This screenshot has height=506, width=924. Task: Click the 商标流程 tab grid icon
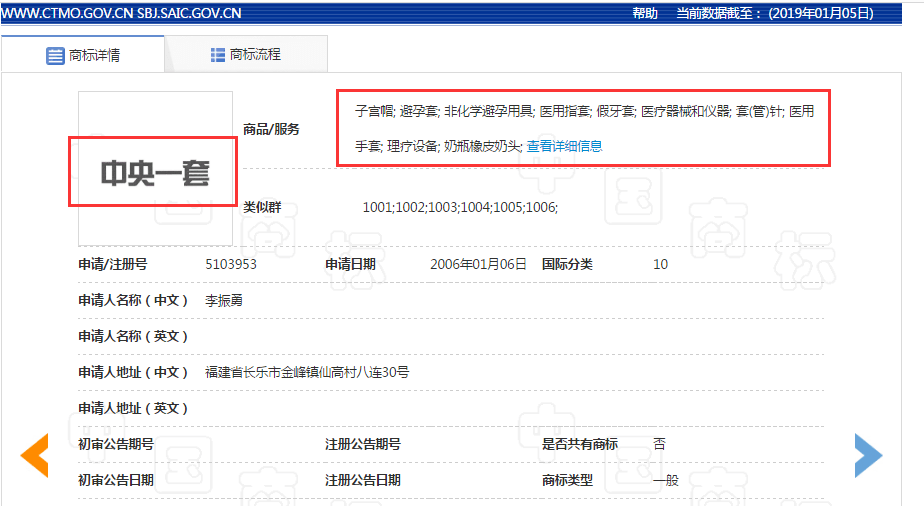pyautogui.click(x=218, y=55)
